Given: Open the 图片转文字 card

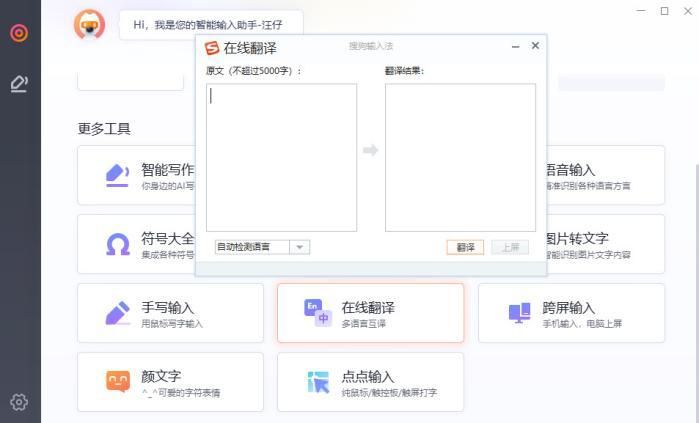Looking at the screenshot, I should (x=605, y=244).
